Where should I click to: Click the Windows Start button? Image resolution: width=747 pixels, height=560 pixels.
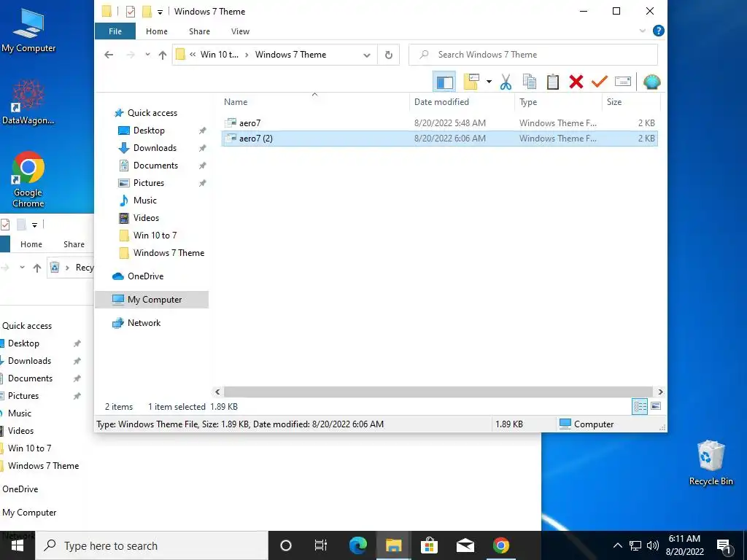pyautogui.click(x=18, y=545)
